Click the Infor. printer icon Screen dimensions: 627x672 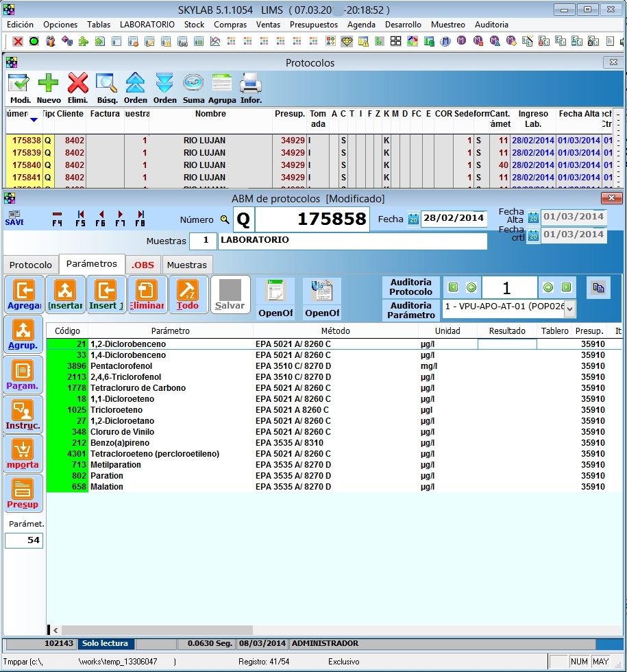point(251,87)
